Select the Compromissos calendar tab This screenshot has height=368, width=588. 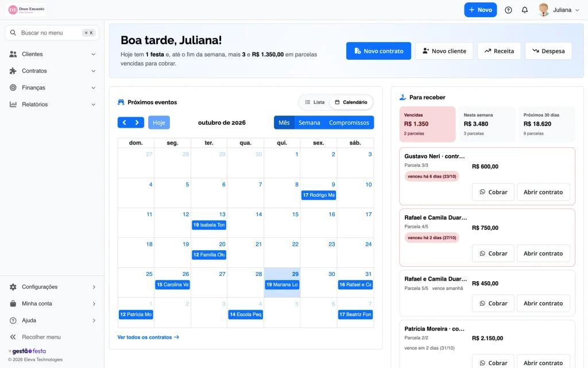click(x=349, y=122)
